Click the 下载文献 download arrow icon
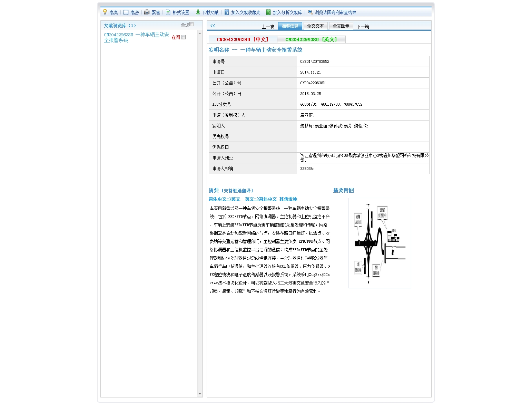The height and width of the screenshot is (403, 532). (198, 12)
